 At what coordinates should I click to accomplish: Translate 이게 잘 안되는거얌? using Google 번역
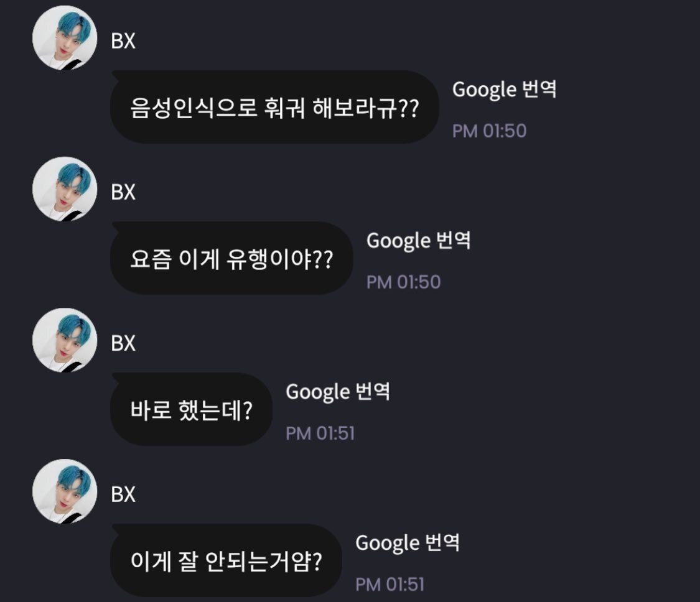click(x=407, y=543)
